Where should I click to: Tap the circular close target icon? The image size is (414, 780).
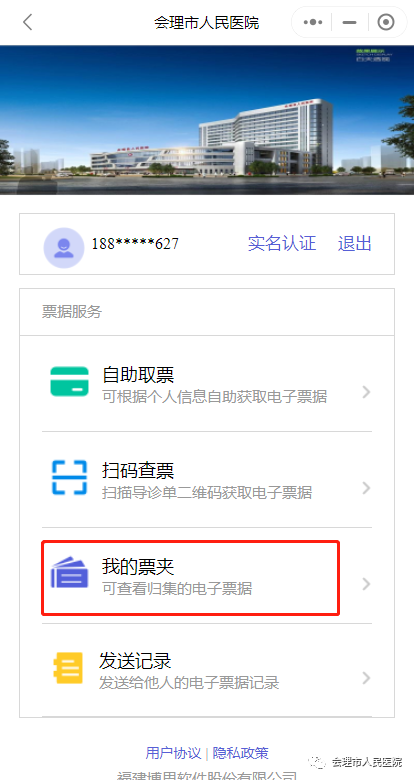click(386, 22)
